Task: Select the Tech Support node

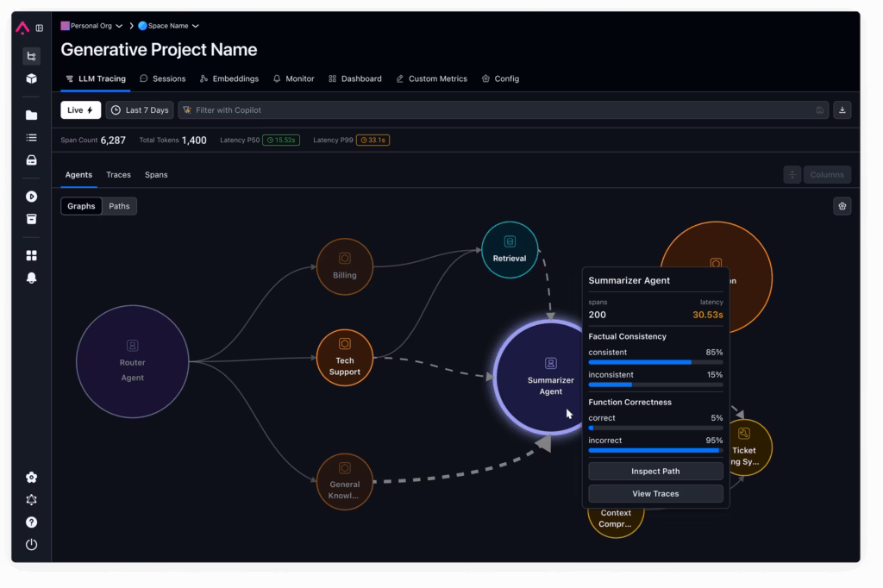Action: click(x=345, y=358)
